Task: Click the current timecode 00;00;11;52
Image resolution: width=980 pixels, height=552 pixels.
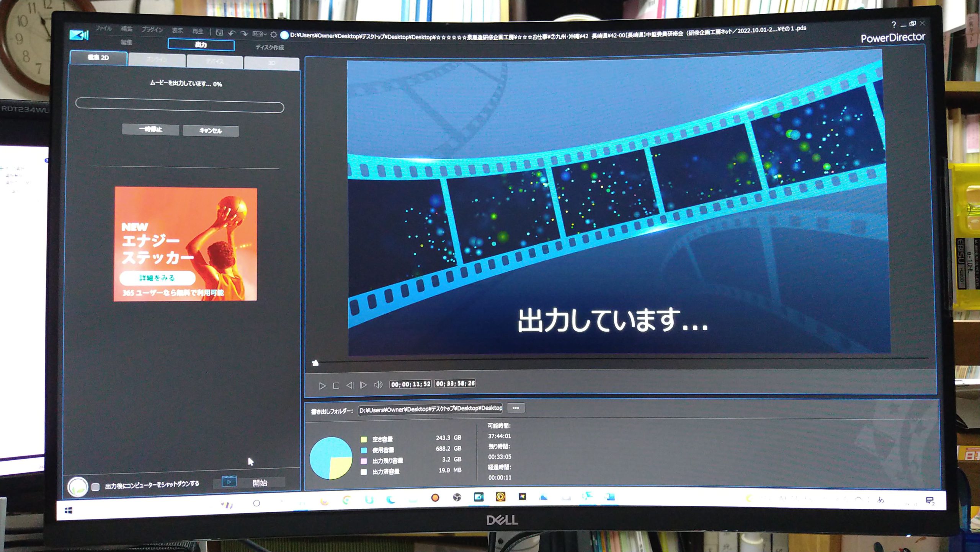Action: [x=411, y=384]
